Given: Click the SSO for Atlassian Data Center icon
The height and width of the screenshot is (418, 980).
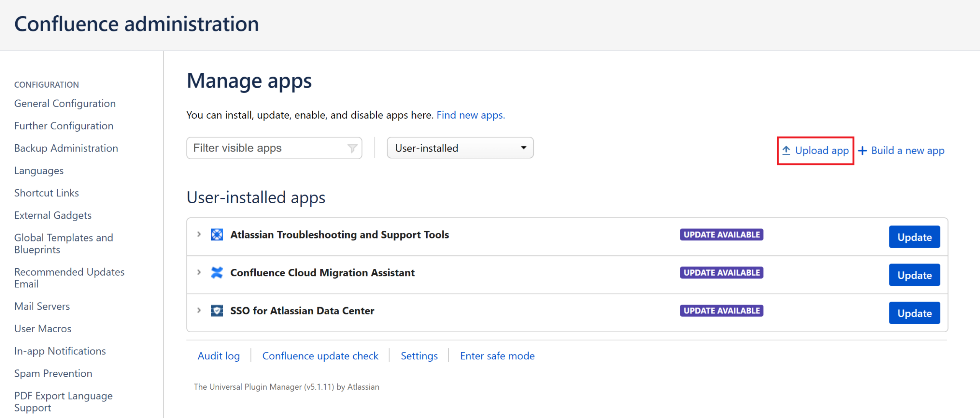Looking at the screenshot, I should pyautogui.click(x=217, y=310).
